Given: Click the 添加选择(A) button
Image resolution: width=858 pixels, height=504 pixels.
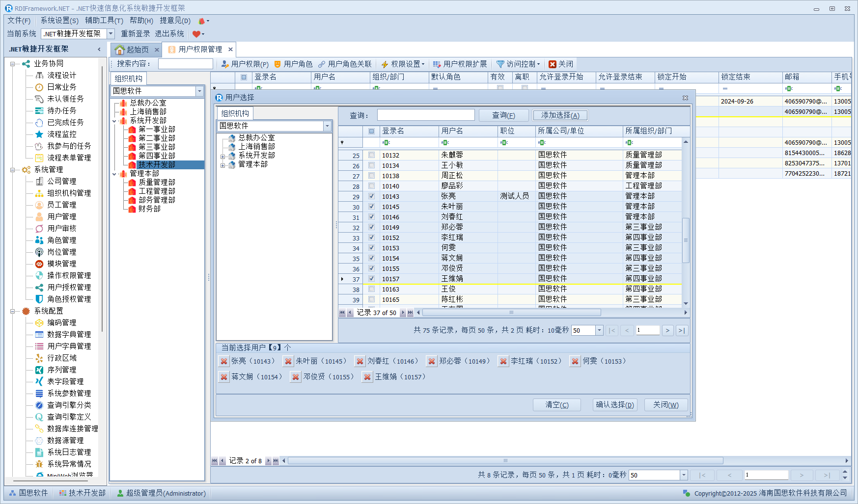Looking at the screenshot, I should coord(560,115).
